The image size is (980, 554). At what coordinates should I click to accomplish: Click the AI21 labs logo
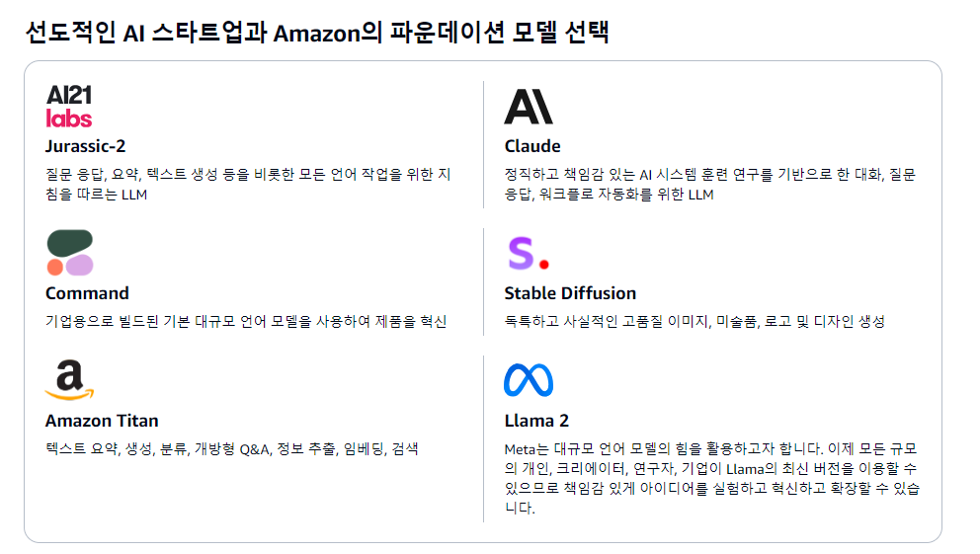tap(69, 107)
